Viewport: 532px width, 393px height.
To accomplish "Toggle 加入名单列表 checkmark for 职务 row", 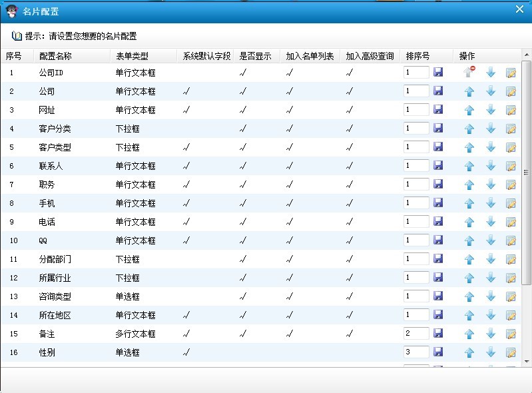I will [290, 185].
